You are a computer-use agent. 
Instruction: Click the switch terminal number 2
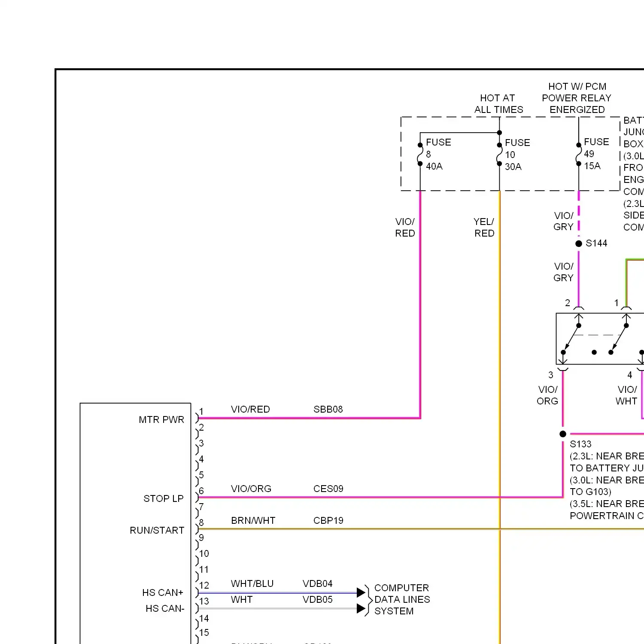click(568, 303)
